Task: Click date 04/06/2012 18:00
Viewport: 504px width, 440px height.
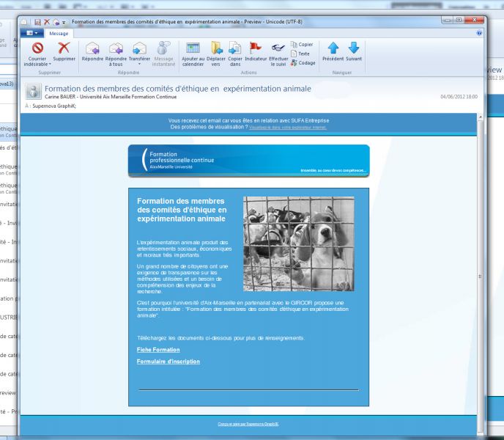Action: [459, 97]
